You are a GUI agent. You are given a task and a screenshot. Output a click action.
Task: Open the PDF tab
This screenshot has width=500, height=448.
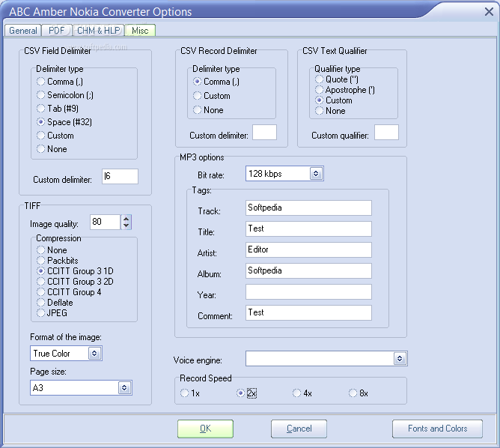57,31
